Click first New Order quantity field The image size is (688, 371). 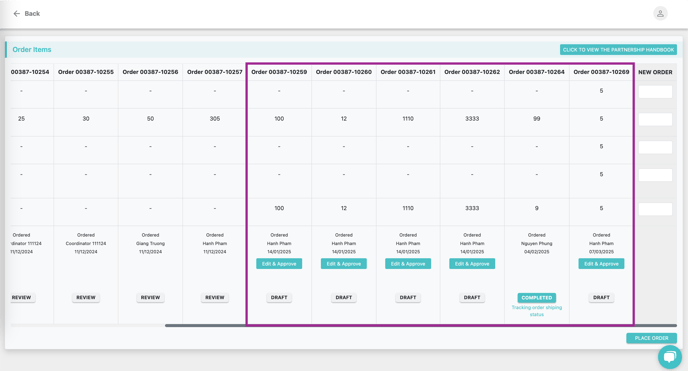[x=655, y=92]
